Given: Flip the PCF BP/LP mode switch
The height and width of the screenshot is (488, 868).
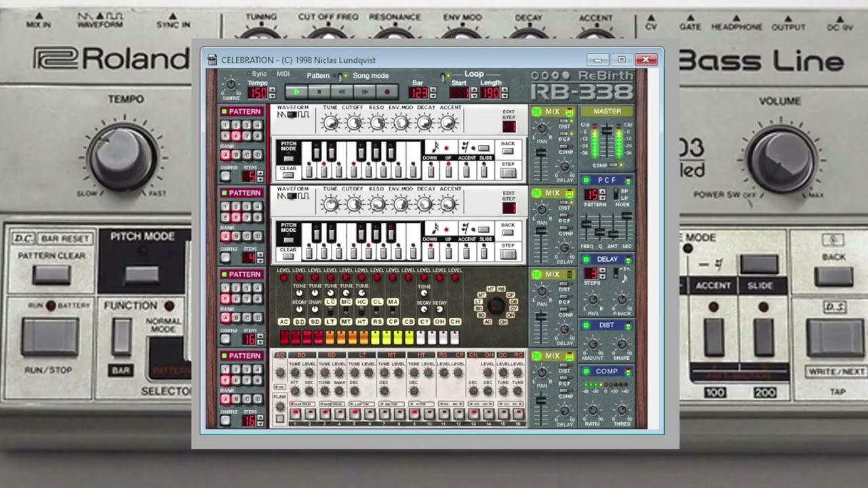Looking at the screenshot, I should click(616, 195).
